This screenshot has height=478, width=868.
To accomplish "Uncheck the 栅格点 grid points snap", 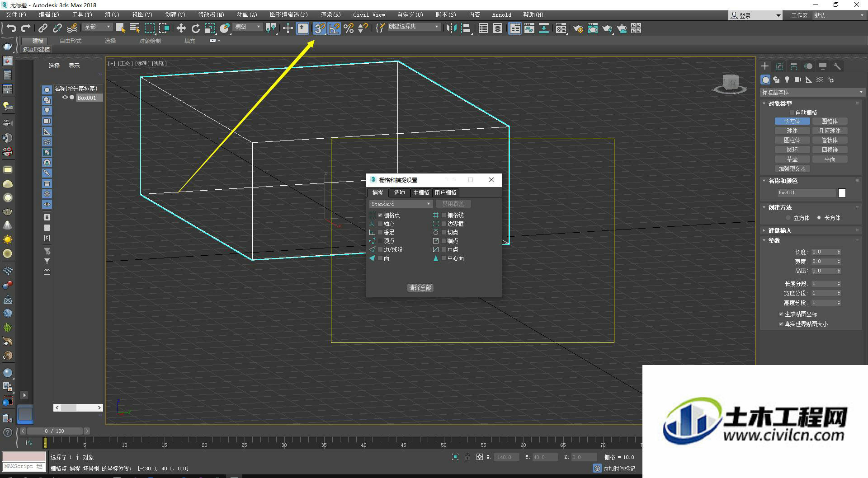I will coord(380,215).
